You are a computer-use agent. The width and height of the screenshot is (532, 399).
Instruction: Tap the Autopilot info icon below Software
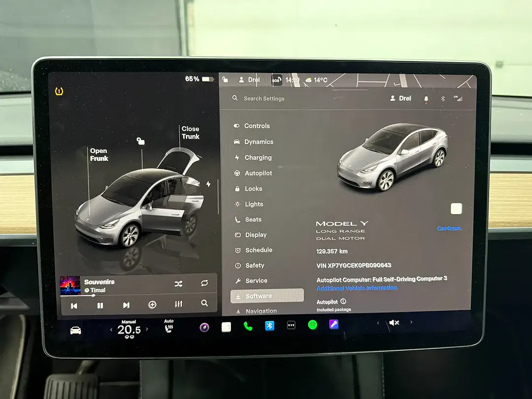(x=343, y=301)
